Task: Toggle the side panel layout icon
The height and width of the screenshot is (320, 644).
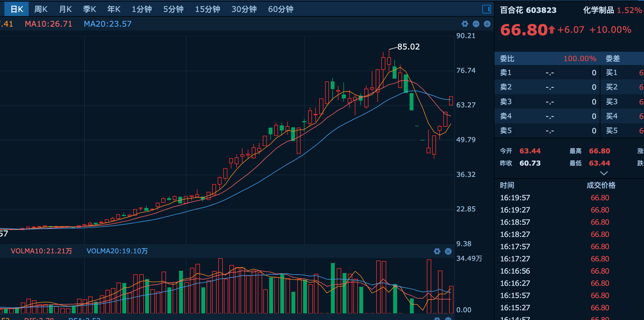Action: [486, 9]
